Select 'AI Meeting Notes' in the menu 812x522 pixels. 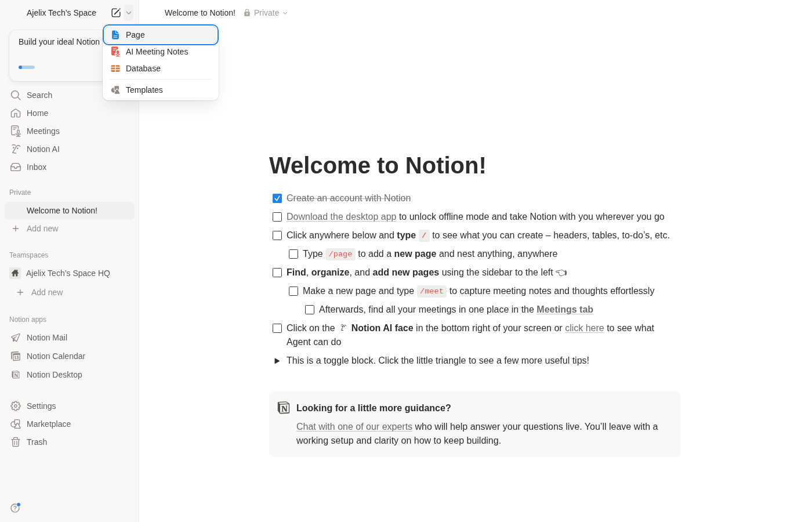click(157, 52)
